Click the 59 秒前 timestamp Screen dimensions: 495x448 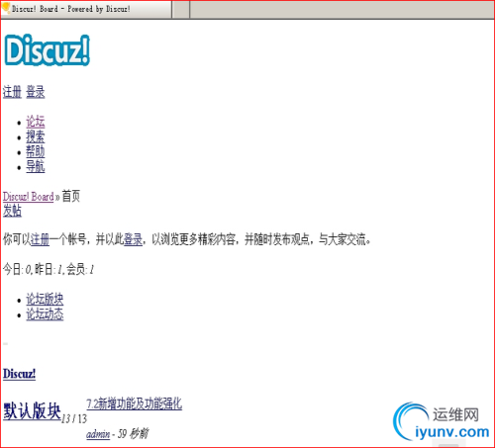click(133, 433)
